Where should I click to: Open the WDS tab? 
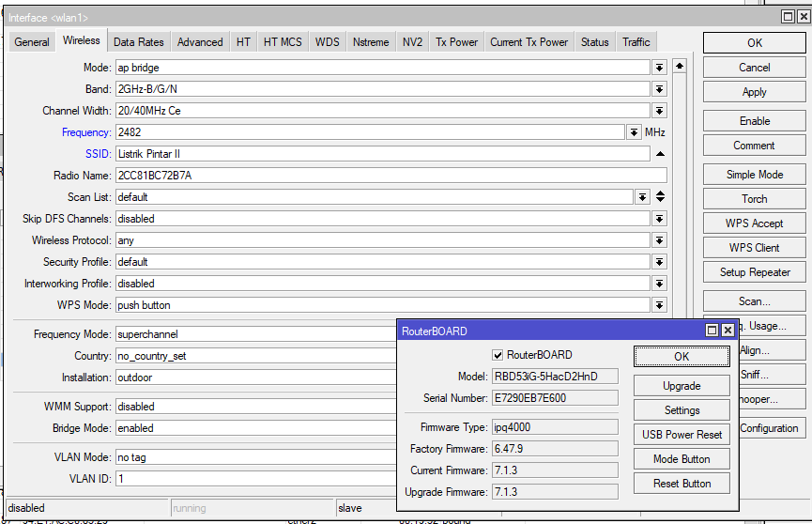click(x=328, y=42)
